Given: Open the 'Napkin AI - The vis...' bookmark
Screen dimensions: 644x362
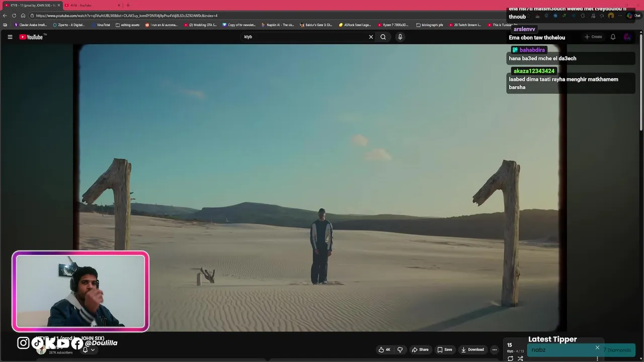Looking at the screenshot, I should click(x=278, y=25).
